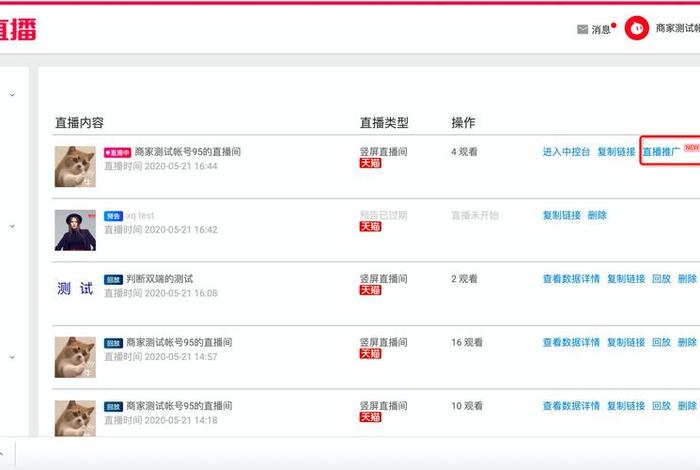The height and width of the screenshot is (470, 700).
Task: Click the 直播类型 column header
Action: pyautogui.click(x=384, y=123)
